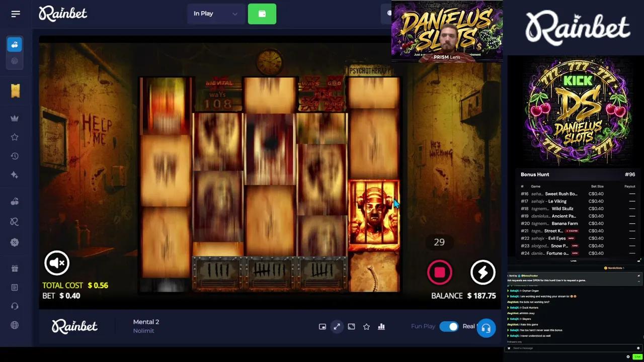Image resolution: width=644 pixels, height=362 pixels.
Task: Click the Fun Play label
Action: [423, 327]
